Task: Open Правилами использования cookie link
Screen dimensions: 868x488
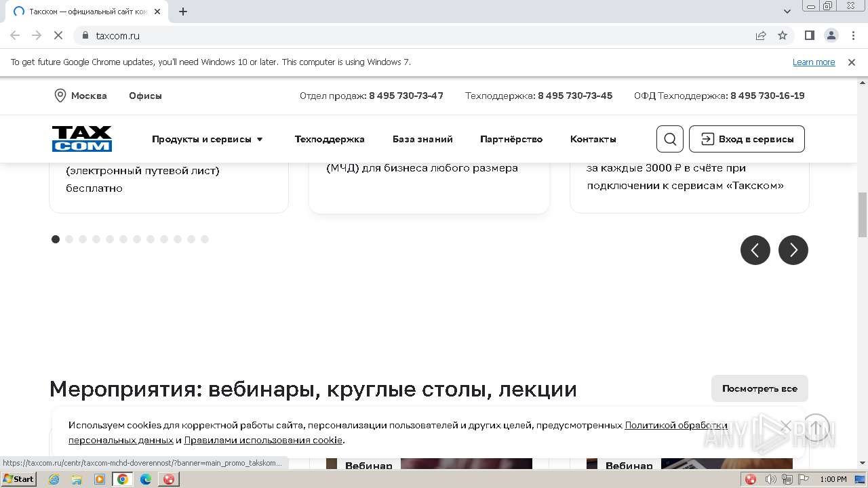Action: pos(263,440)
